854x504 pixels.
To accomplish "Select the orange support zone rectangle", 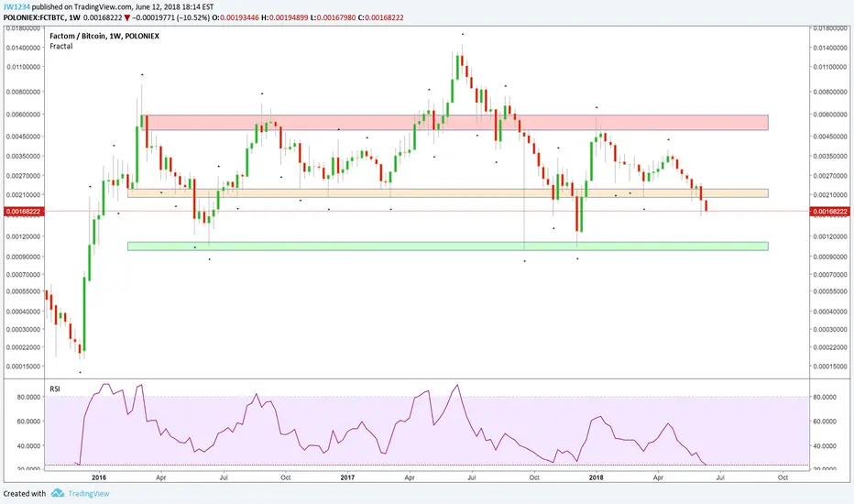I will [448, 192].
